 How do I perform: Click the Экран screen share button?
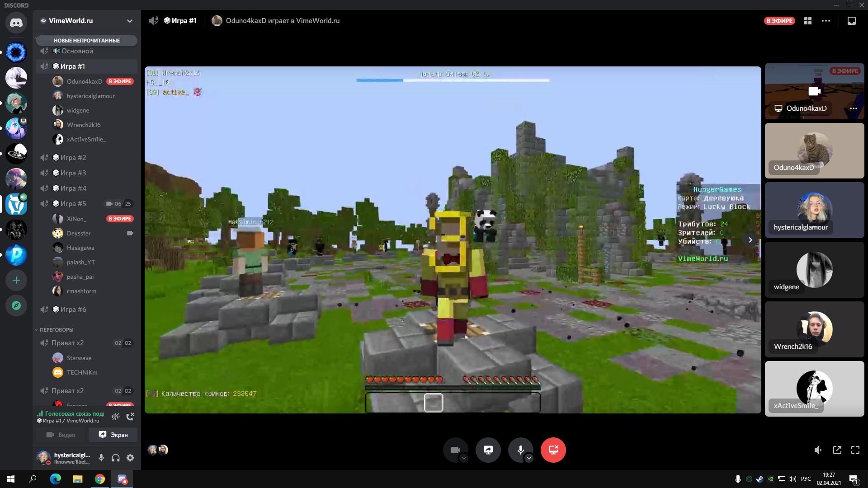(x=113, y=435)
